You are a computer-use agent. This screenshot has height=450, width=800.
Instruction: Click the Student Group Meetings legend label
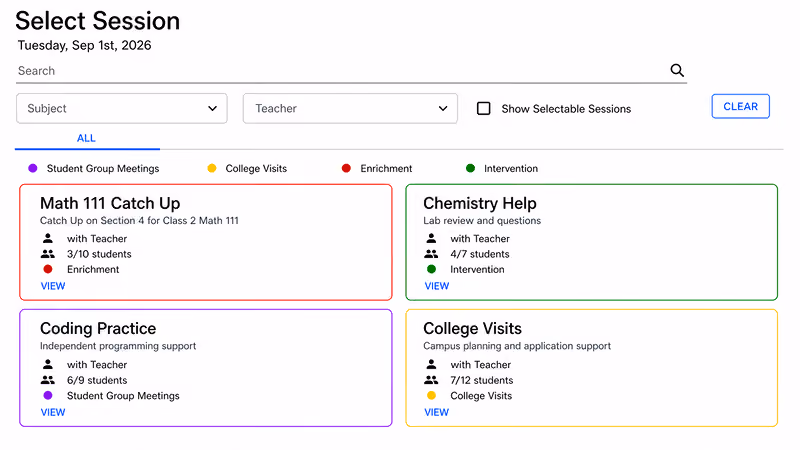click(x=103, y=168)
